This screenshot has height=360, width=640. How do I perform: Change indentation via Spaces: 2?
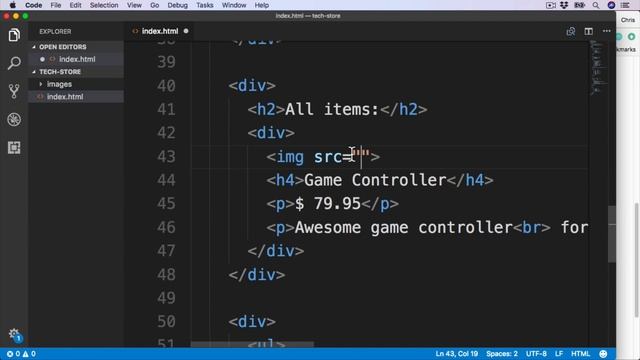click(502, 354)
